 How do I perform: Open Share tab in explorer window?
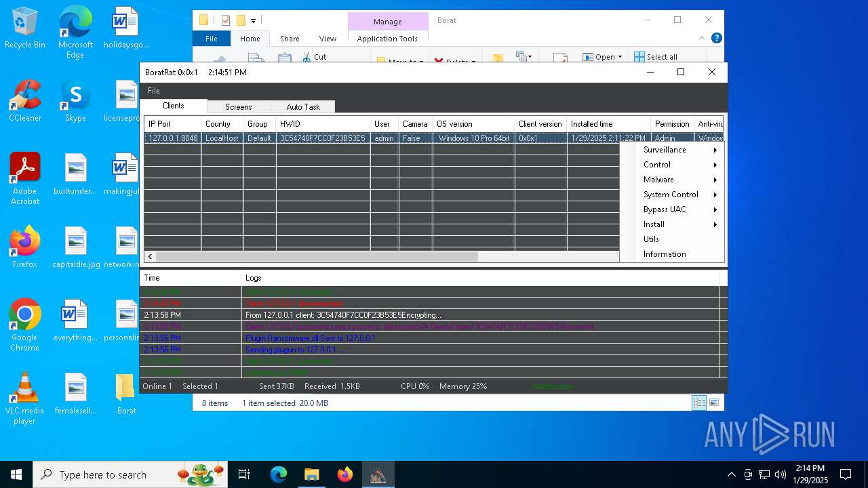[290, 39]
